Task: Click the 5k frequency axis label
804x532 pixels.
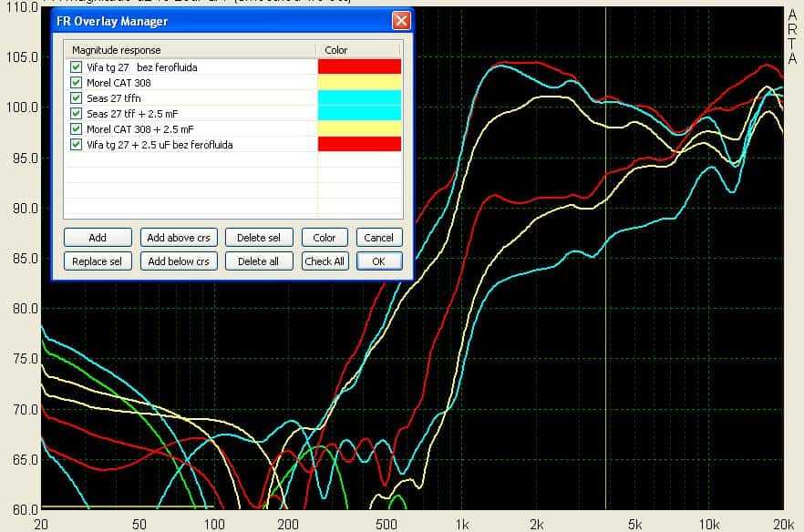Action: coord(634,525)
